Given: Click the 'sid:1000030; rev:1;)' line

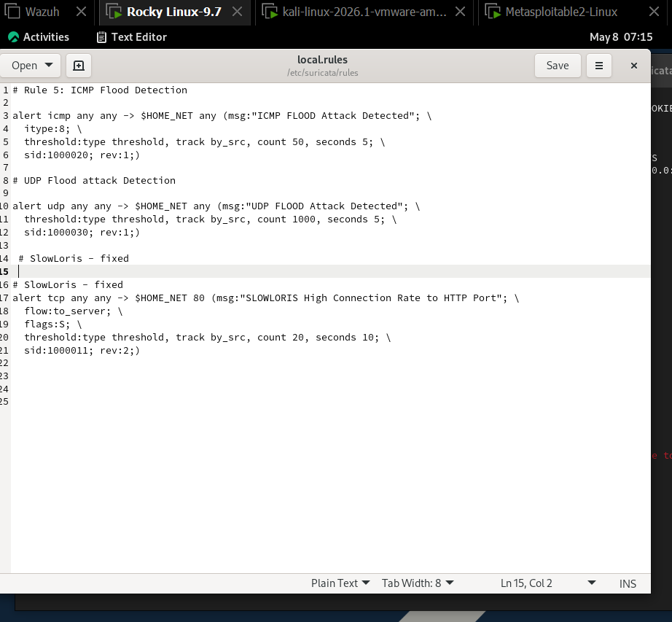Looking at the screenshot, I should [82, 233].
